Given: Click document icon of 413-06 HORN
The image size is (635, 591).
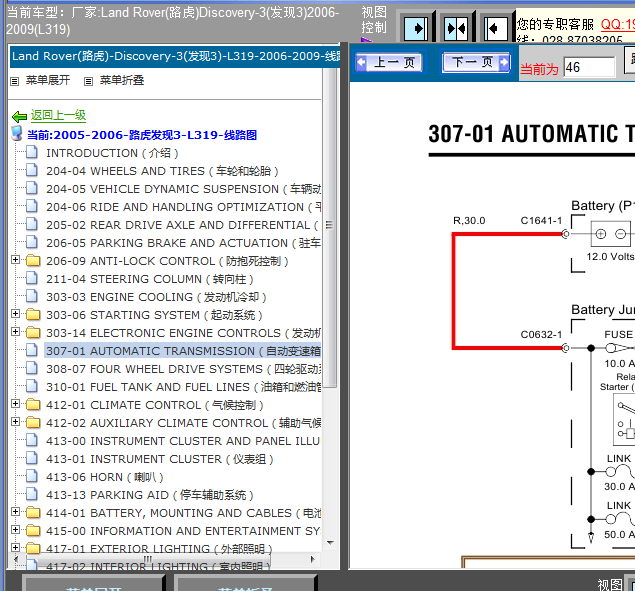Looking at the screenshot, I should [x=32, y=476].
